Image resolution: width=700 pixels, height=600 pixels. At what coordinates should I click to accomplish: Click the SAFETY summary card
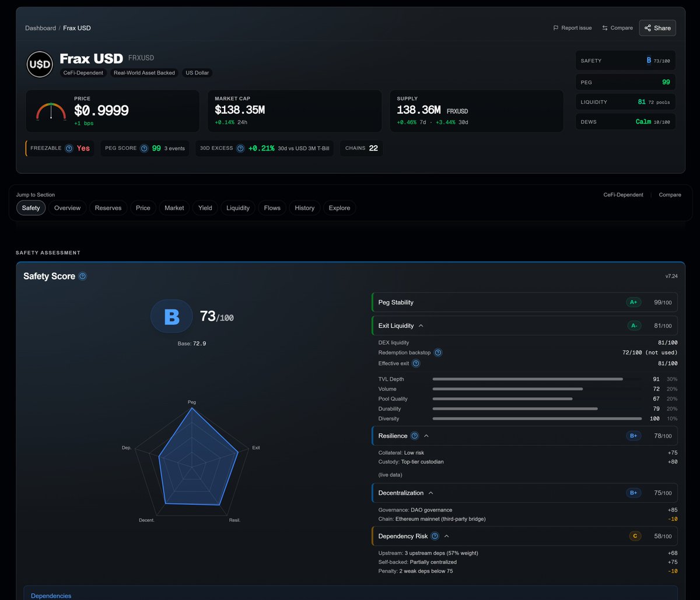(626, 61)
